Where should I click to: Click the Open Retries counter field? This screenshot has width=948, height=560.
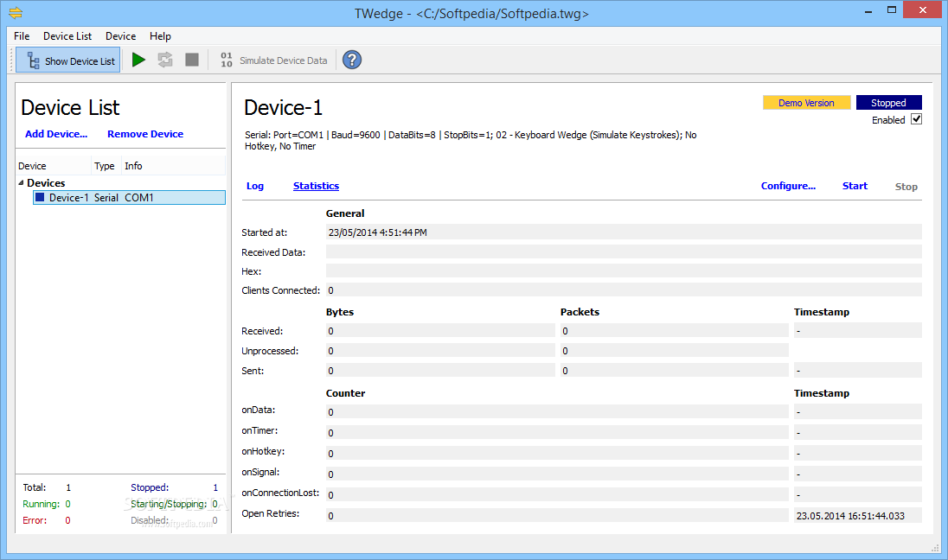(557, 515)
